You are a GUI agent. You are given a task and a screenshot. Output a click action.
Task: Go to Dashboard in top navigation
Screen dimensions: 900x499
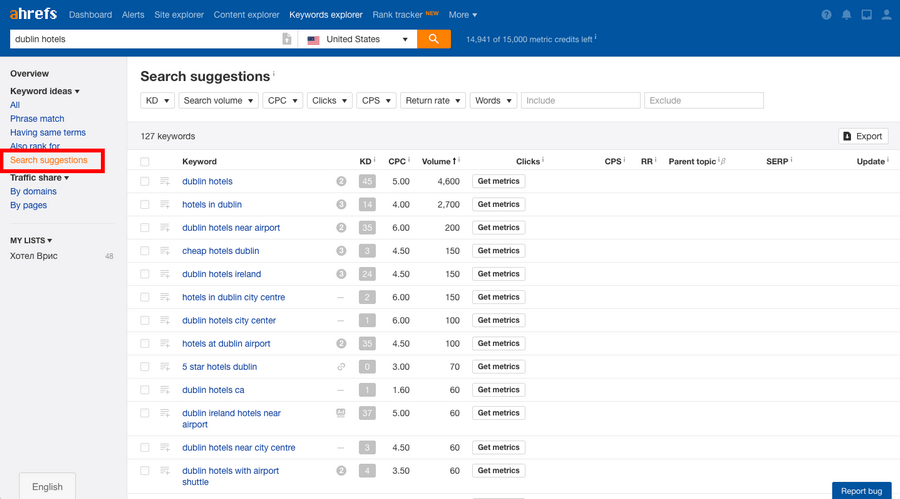90,15
